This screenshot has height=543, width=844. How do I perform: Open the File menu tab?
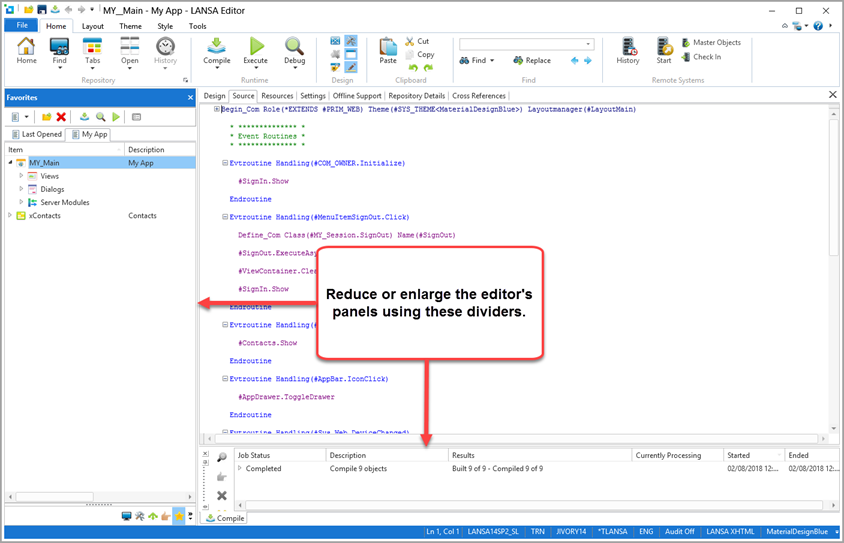(22, 25)
